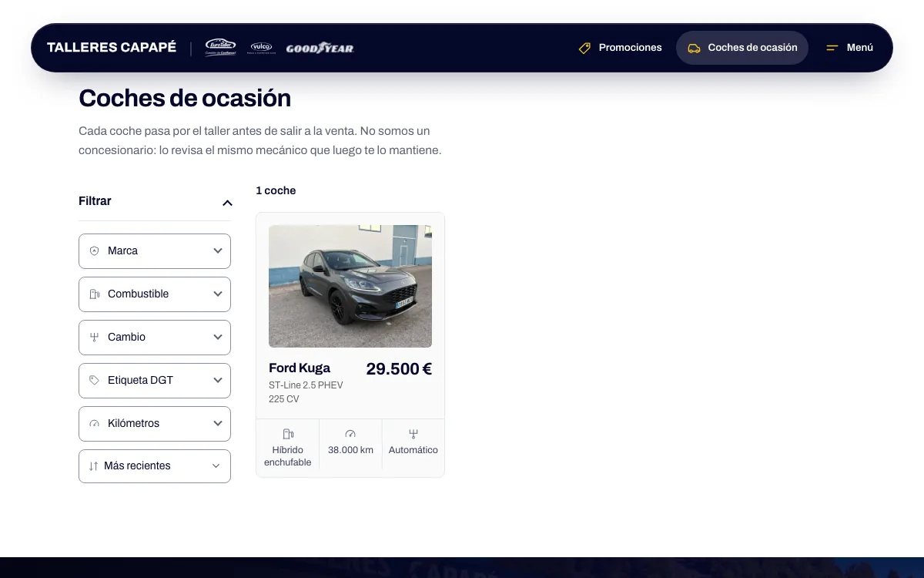This screenshot has width=924, height=578.
Task: Click the Vulco brand logo
Action: pos(261,48)
